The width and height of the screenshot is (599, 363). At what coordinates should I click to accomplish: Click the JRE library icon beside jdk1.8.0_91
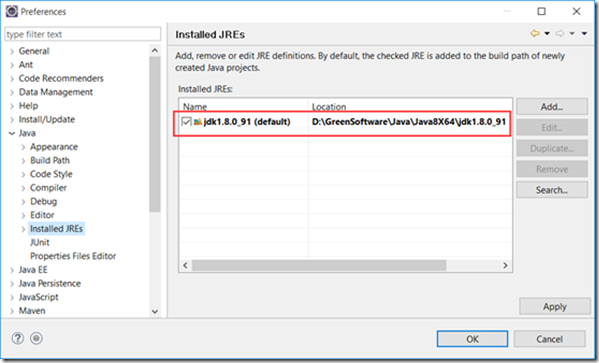(198, 122)
